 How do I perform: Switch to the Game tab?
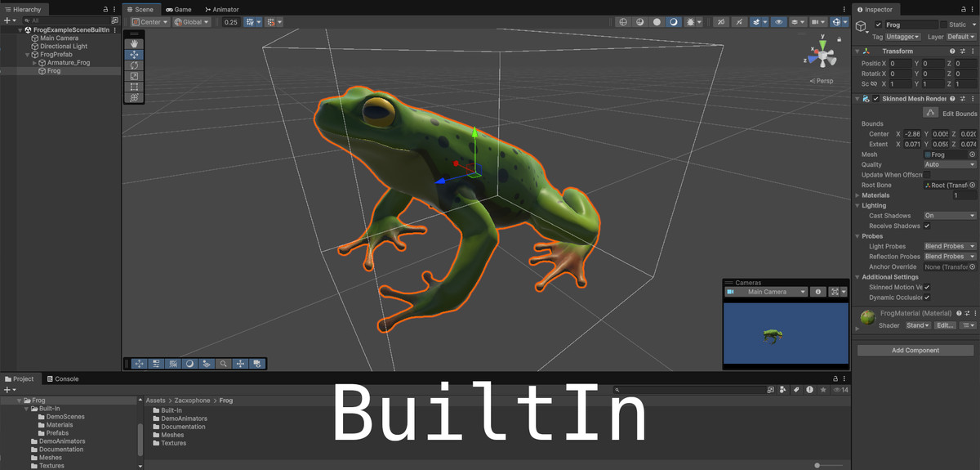pos(178,9)
